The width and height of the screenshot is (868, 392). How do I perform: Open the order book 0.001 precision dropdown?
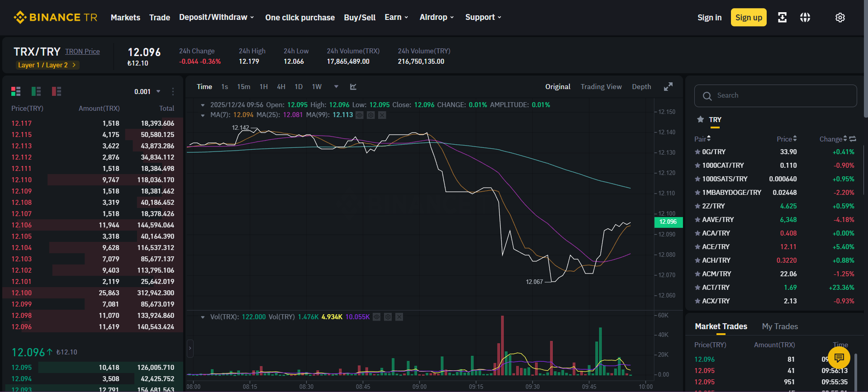point(147,91)
